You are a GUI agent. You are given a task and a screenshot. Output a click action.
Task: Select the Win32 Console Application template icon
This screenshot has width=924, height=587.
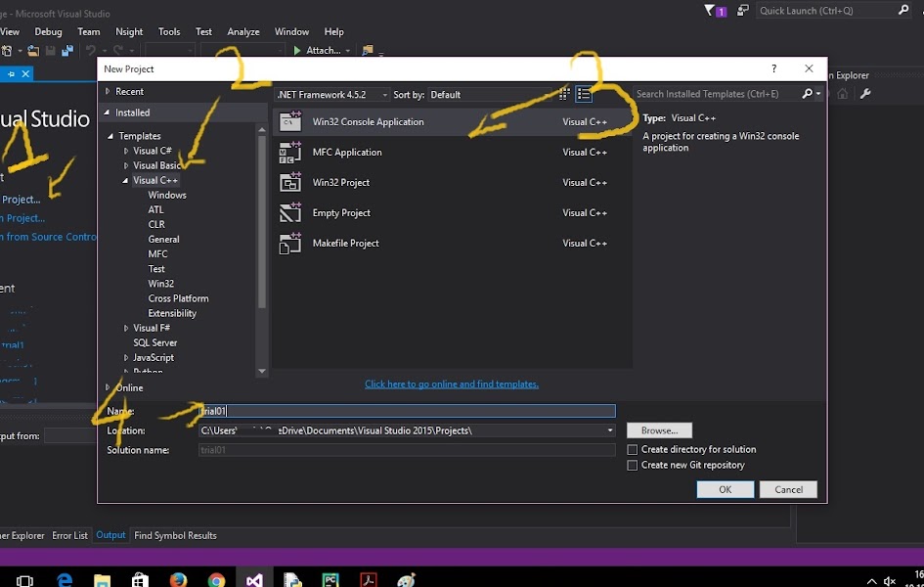290,121
